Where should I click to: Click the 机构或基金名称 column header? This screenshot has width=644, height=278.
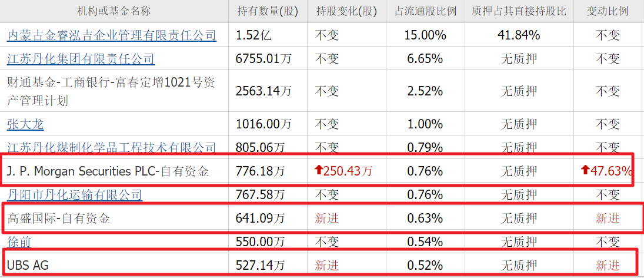114,11
